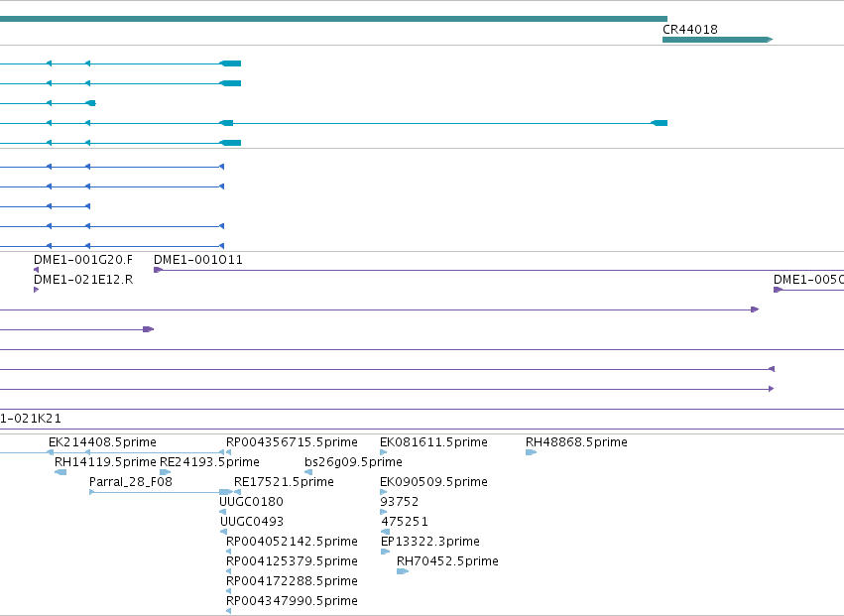Select the RH70452.5prime label

point(448,561)
